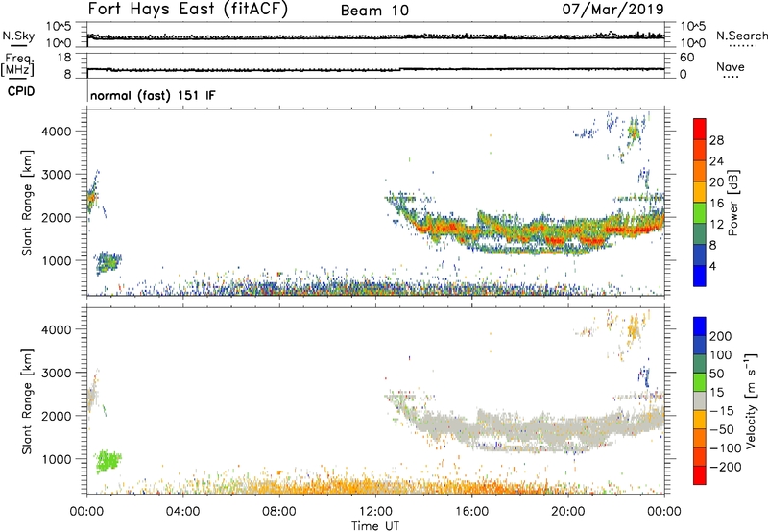This screenshot has height=532, width=768.
Task: Click the frequency trace line in the Freq. panel
Action: pos(375,69)
